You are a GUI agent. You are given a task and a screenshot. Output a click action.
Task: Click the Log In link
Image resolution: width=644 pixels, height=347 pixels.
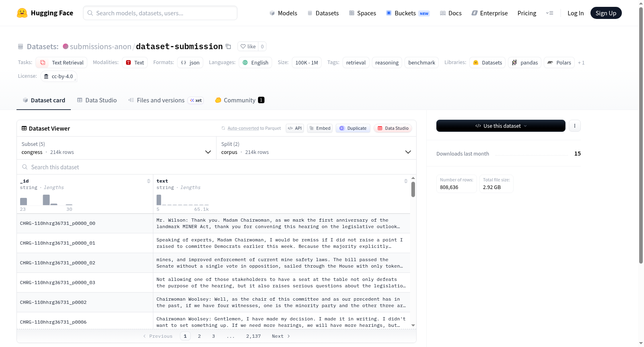pyautogui.click(x=576, y=13)
